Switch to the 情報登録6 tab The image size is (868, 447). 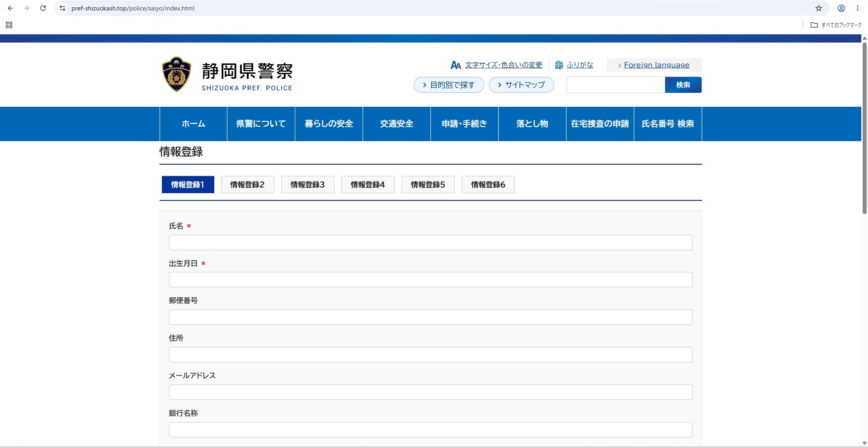(x=488, y=185)
